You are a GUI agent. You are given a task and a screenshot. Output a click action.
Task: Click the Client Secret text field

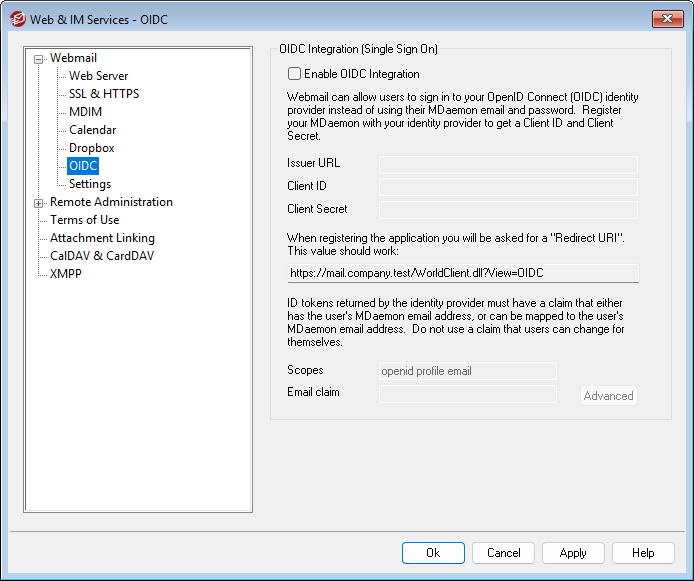(x=507, y=210)
